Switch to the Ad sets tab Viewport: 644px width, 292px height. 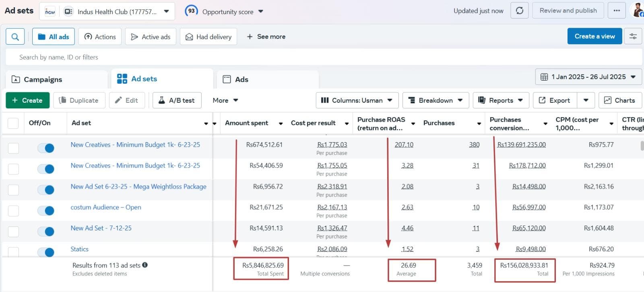(162, 79)
